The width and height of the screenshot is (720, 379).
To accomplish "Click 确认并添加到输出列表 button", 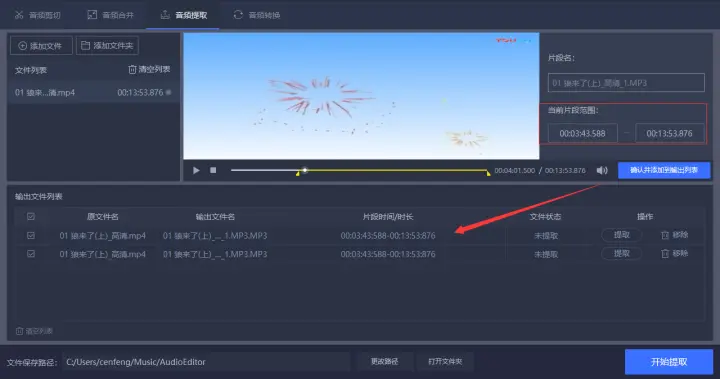I will coord(664,170).
